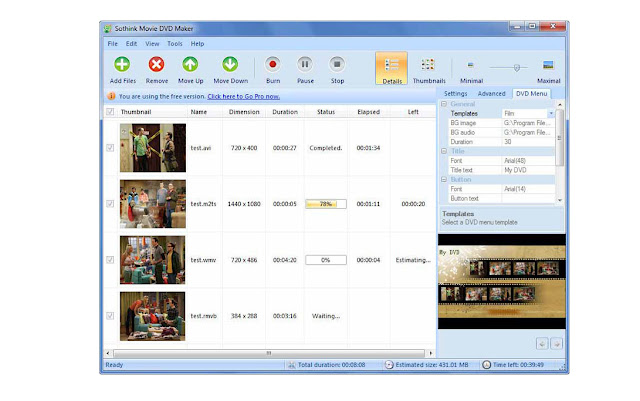640x401 pixels.
Task: Open the Help menu
Action: click(x=197, y=44)
